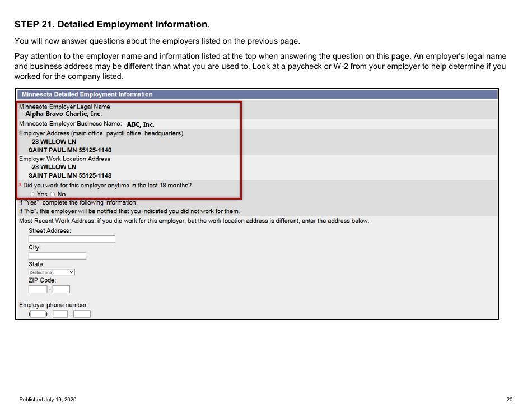
Task: Click the last phone number box
Action: [x=81, y=314]
